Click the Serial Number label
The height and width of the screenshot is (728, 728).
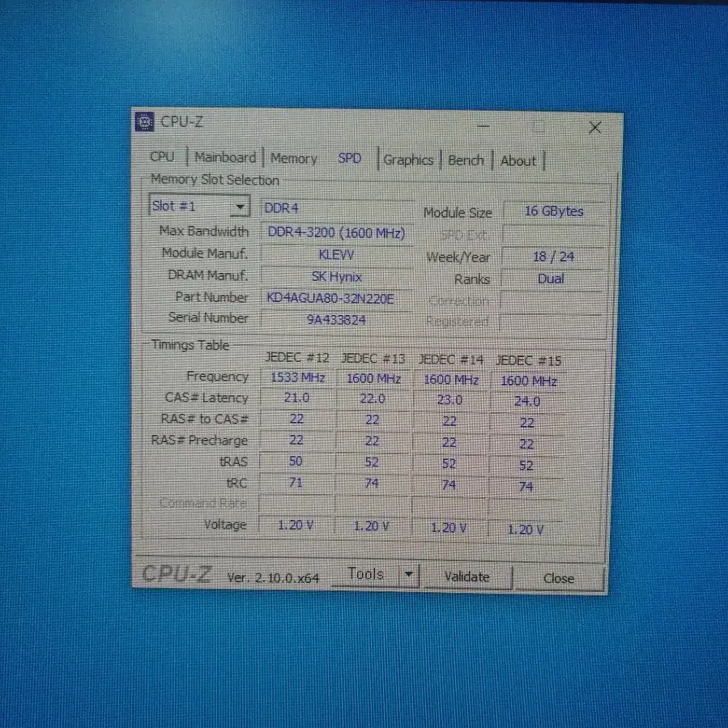(208, 318)
